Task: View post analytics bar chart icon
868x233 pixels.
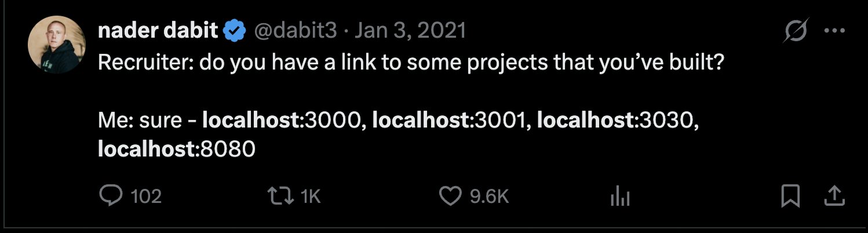Action: 619,198
